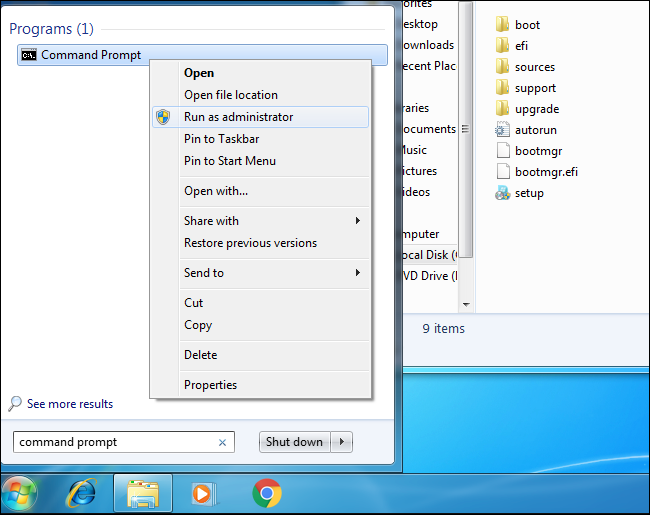
Task: Launch Google Chrome from the taskbar
Action: (x=267, y=493)
